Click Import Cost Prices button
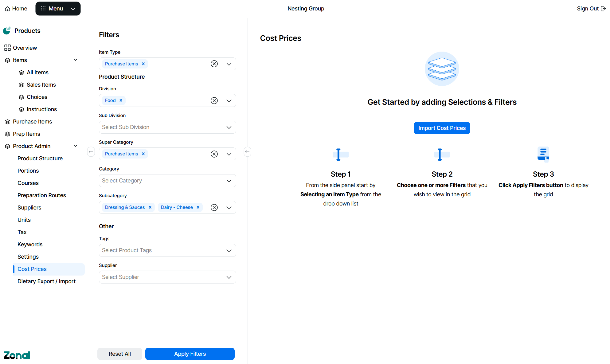The image size is (610, 364). [x=442, y=128]
